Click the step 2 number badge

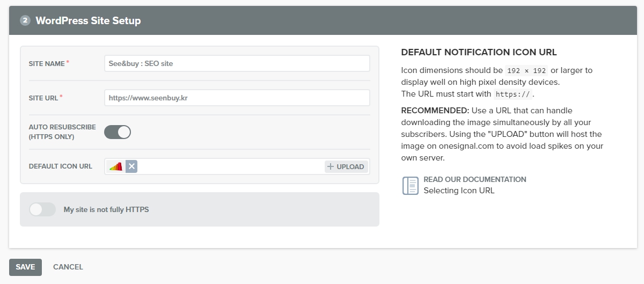tap(25, 21)
